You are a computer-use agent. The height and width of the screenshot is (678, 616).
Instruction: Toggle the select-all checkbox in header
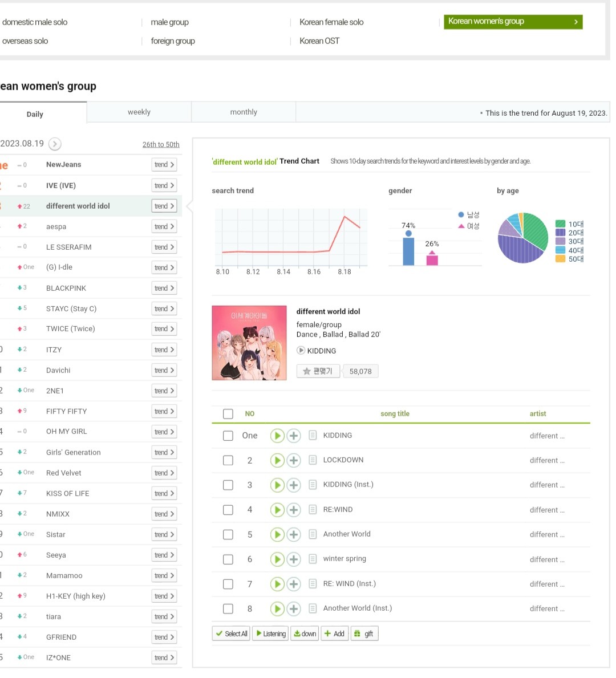pyautogui.click(x=228, y=414)
